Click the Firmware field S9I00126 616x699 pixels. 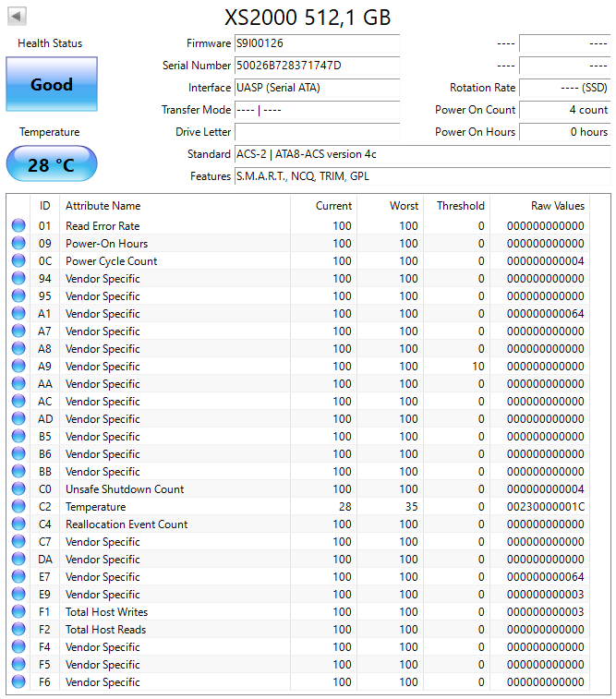click(318, 43)
